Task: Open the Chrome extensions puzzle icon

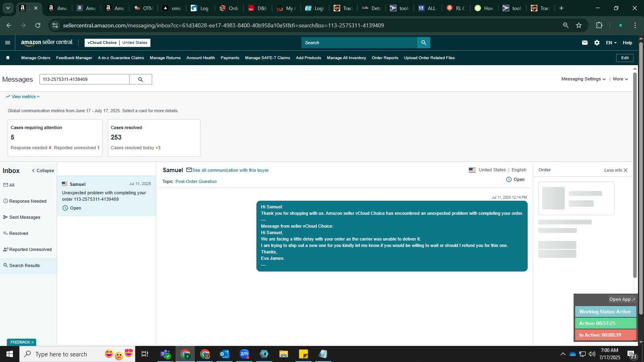Action: [x=599, y=25]
